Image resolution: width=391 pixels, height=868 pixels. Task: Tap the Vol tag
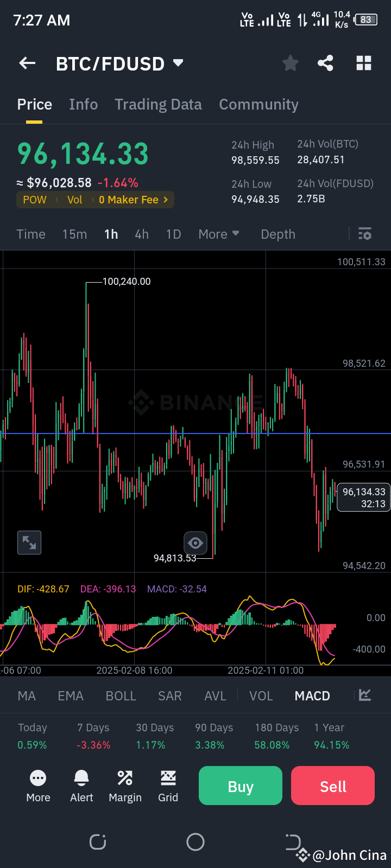[74, 200]
